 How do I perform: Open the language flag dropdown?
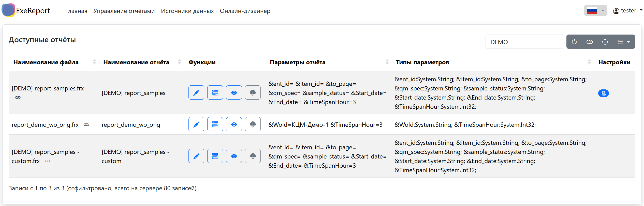(595, 11)
